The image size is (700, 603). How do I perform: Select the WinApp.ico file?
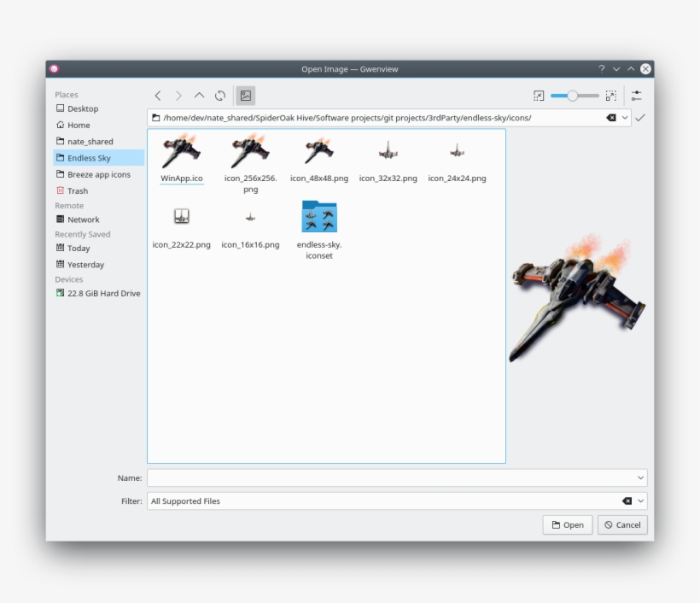[x=181, y=158]
